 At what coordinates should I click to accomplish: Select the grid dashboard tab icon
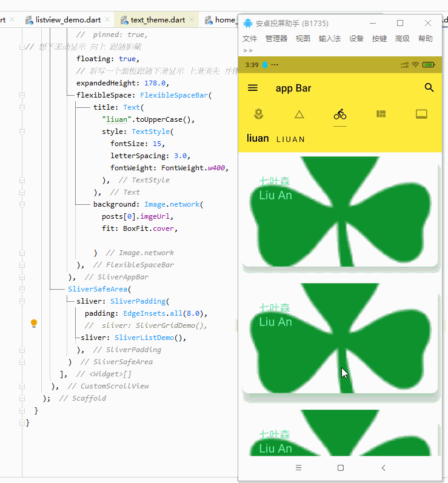(381, 115)
